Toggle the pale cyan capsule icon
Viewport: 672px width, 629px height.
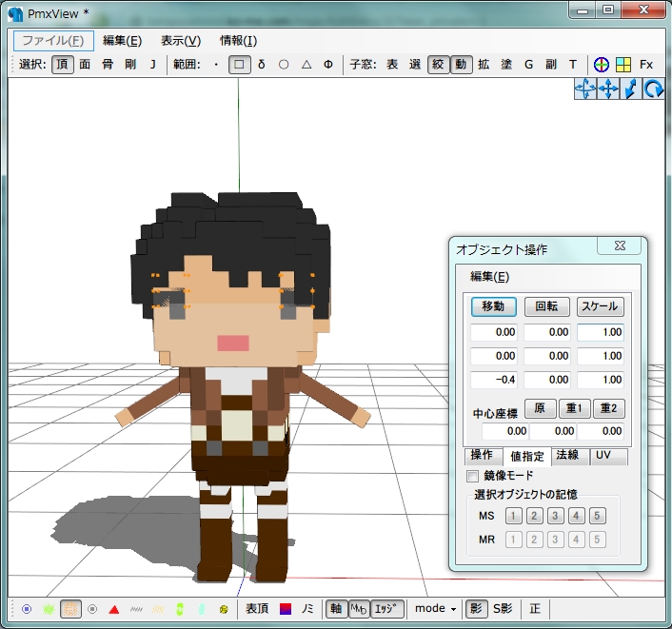pos(202,609)
